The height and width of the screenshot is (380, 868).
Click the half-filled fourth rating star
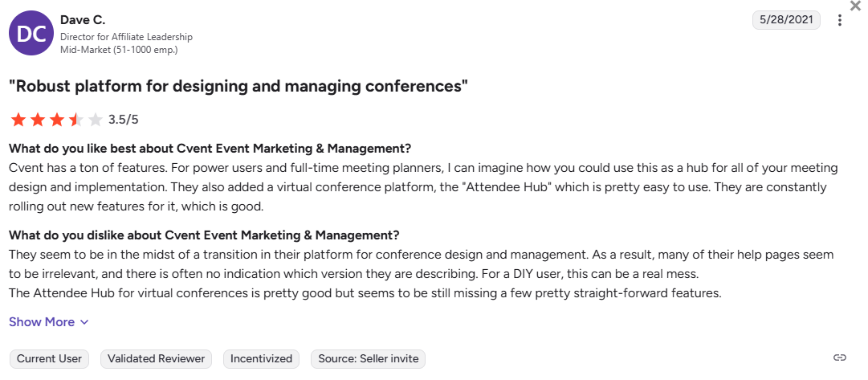pos(75,121)
